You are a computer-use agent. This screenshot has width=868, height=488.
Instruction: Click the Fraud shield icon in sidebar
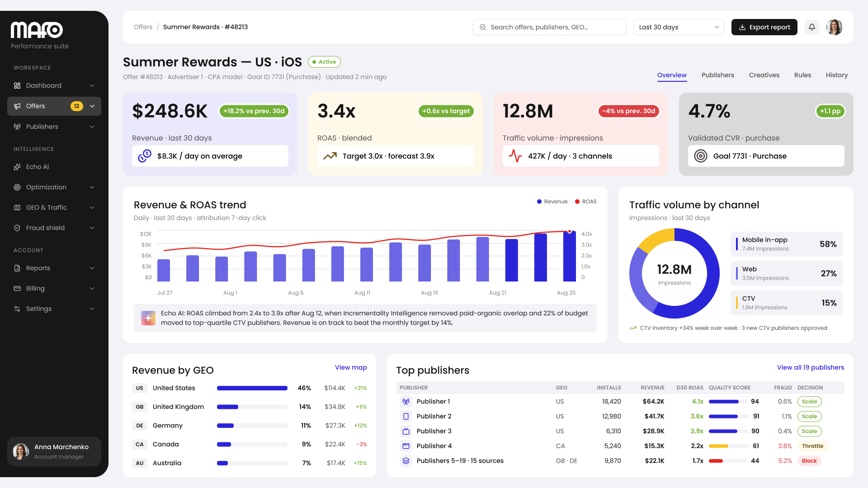point(17,228)
